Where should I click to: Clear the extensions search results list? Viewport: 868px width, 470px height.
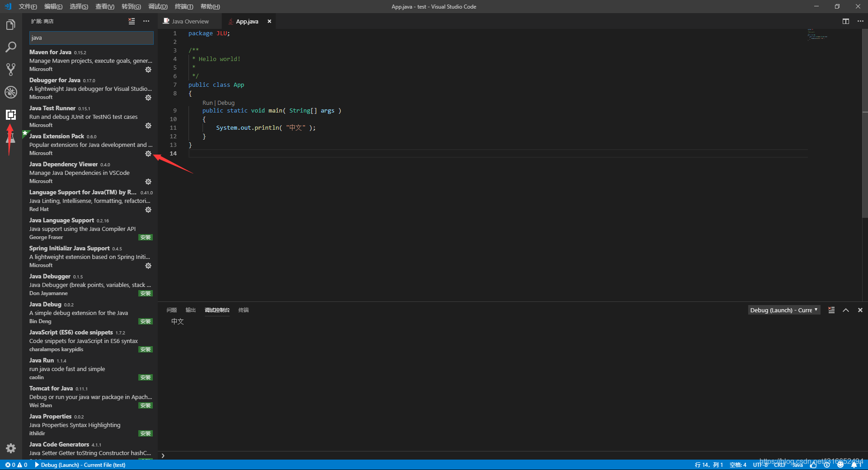(x=132, y=21)
